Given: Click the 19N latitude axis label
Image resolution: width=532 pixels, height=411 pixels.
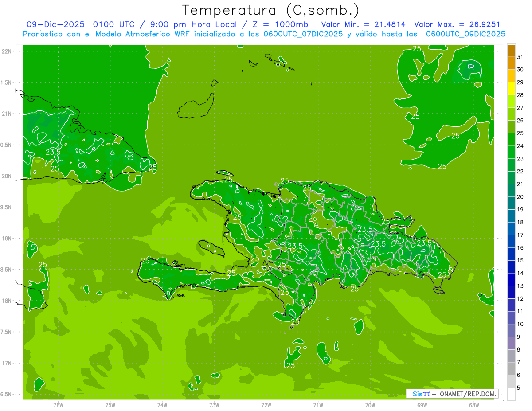Looking at the screenshot, I should (7, 239).
